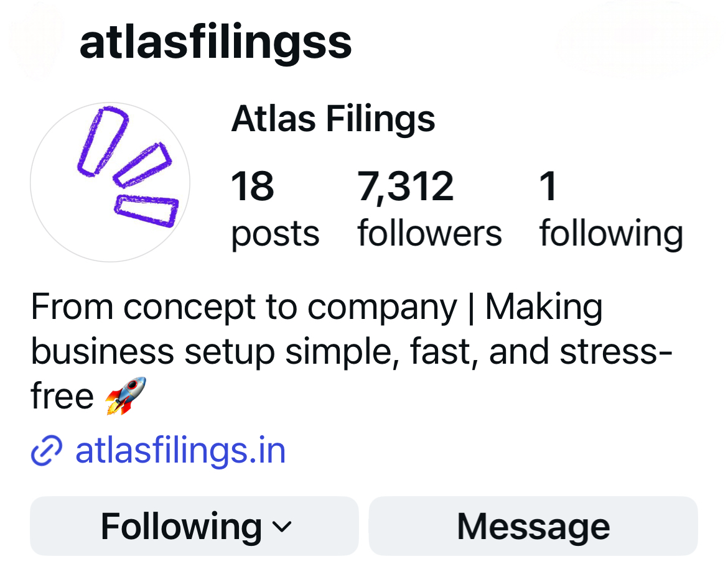Click the Following button text

181,527
